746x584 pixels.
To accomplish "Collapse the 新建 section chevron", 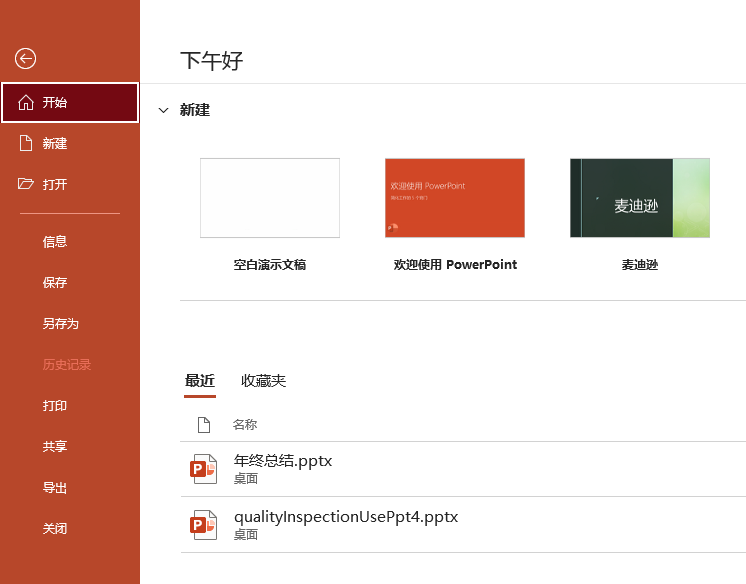I will click(164, 110).
